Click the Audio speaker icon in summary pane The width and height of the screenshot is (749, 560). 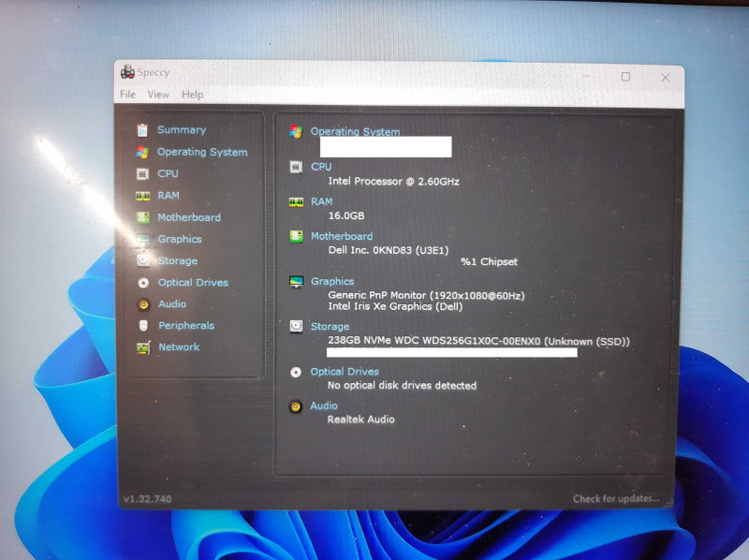point(296,406)
